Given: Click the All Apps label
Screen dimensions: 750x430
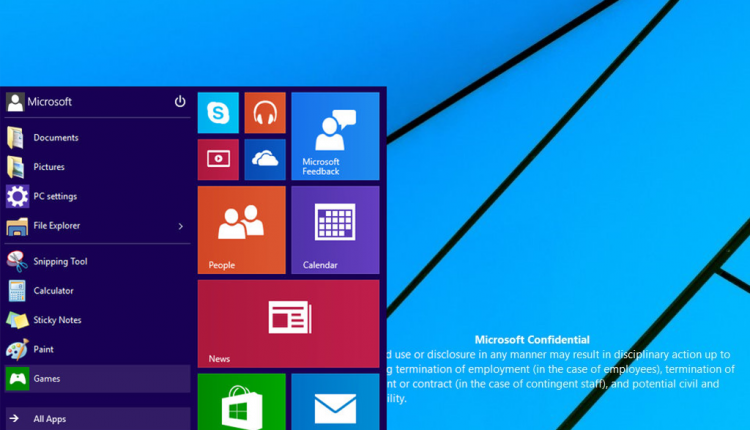Looking at the screenshot, I should pos(50,419).
